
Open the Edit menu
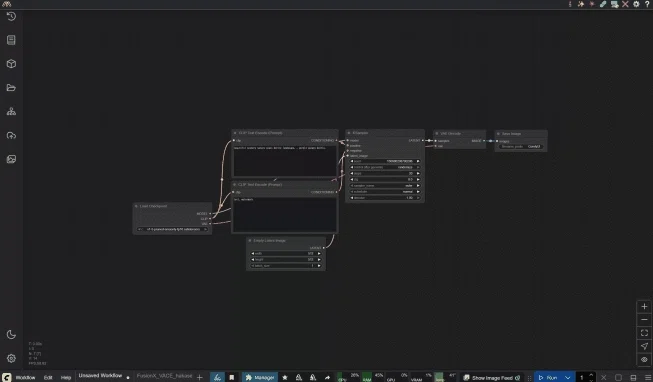point(48,377)
